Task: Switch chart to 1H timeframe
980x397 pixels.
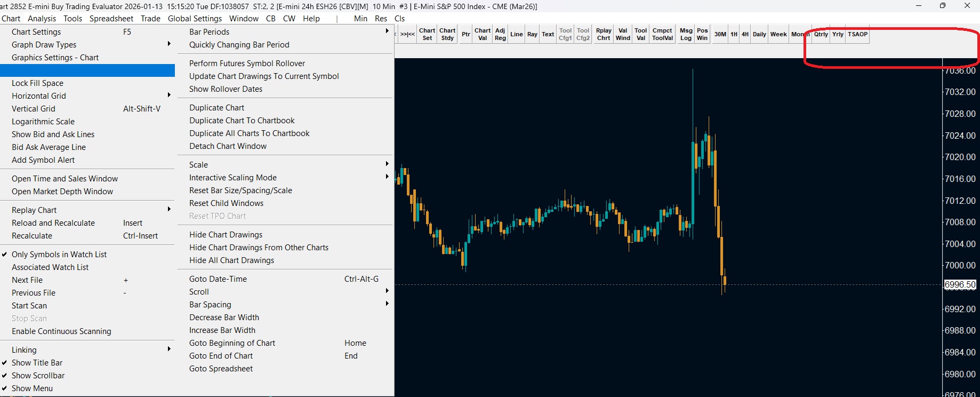Action: click(x=734, y=34)
